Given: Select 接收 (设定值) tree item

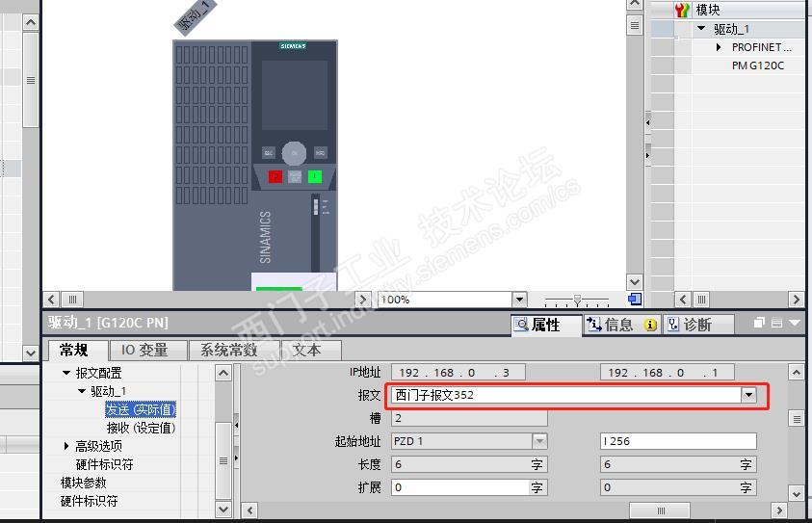Looking at the screenshot, I should [141, 428].
